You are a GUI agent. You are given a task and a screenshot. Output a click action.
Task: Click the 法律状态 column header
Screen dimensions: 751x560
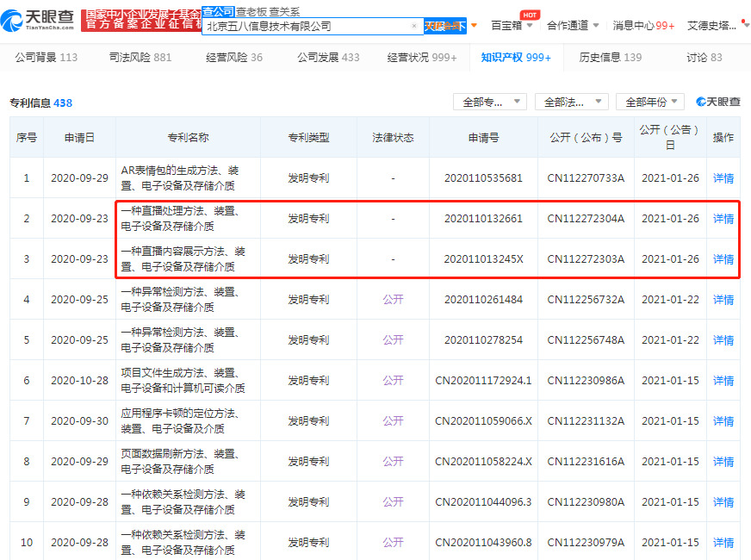(393, 138)
